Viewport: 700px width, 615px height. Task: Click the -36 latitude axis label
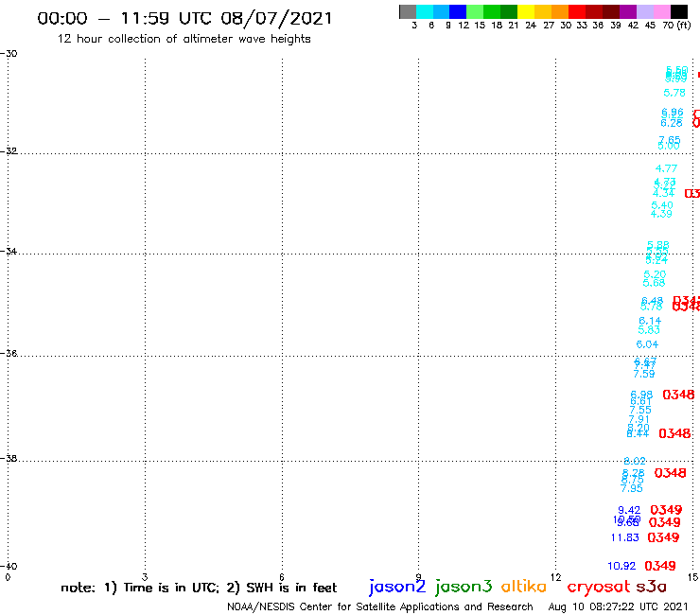click(9, 353)
